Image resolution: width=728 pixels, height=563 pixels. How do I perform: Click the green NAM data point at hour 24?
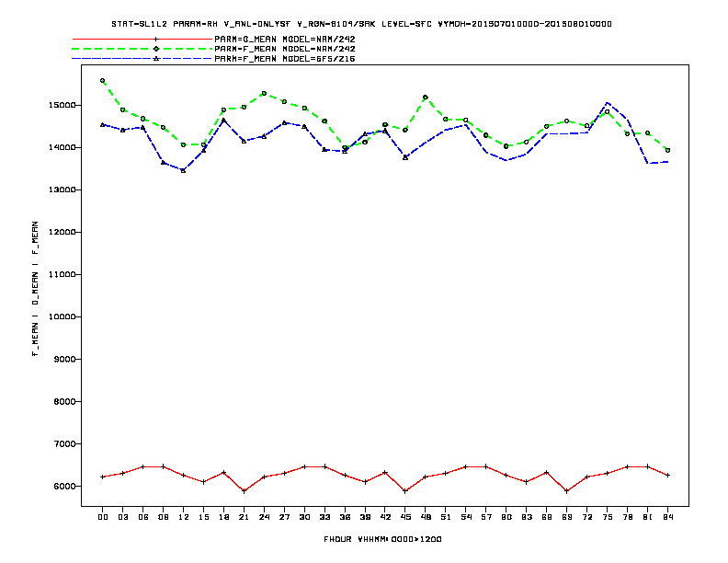pyautogui.click(x=264, y=93)
